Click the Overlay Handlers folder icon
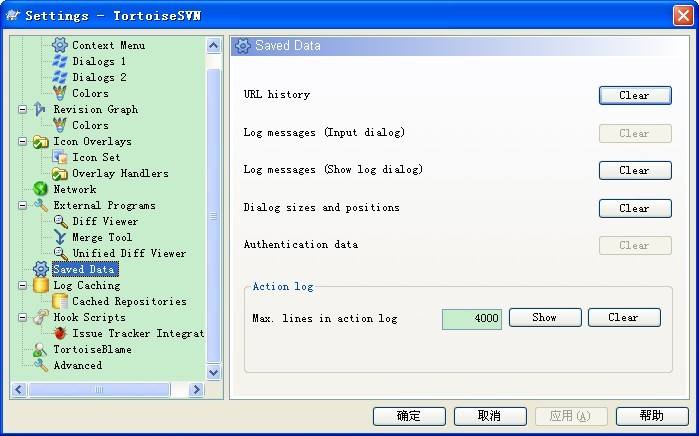This screenshot has height=436, width=699. 60,173
